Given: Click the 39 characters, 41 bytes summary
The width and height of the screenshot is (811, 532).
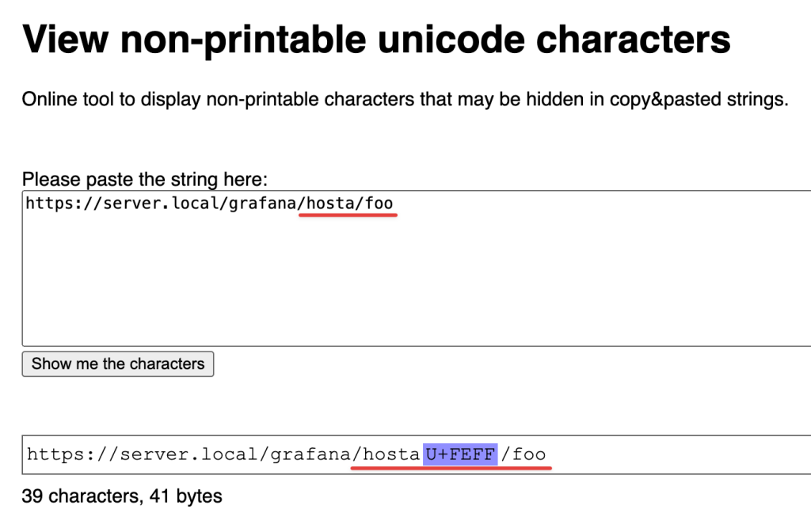Looking at the screenshot, I should (x=122, y=496).
